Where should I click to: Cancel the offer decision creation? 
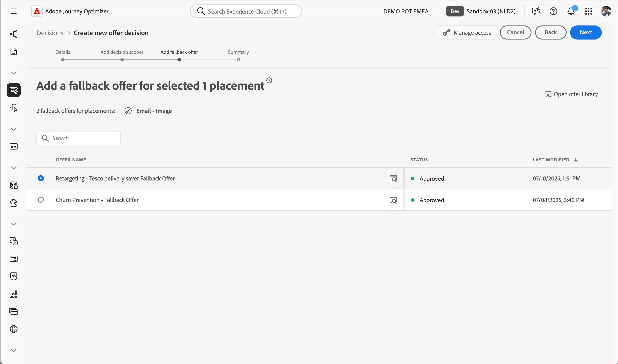click(x=515, y=32)
